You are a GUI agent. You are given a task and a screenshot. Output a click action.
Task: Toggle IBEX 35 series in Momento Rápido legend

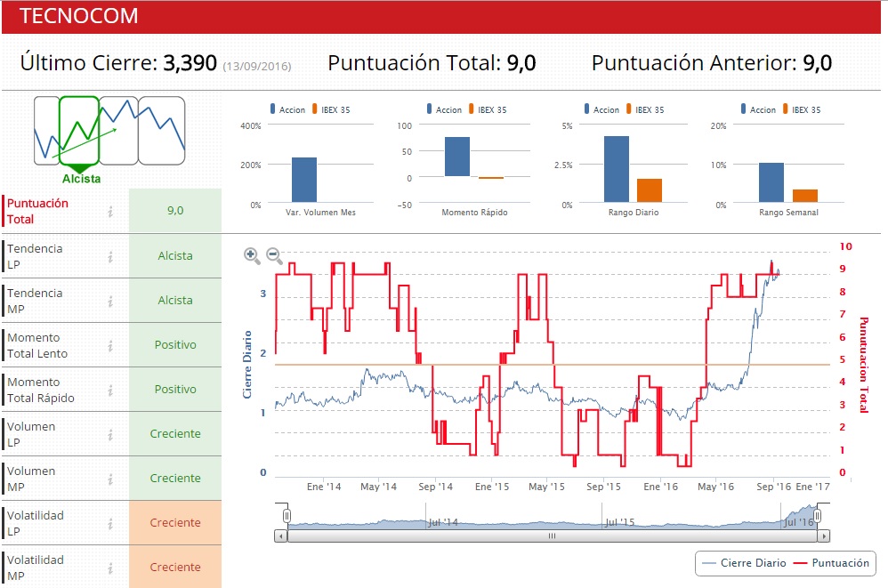[488, 109]
